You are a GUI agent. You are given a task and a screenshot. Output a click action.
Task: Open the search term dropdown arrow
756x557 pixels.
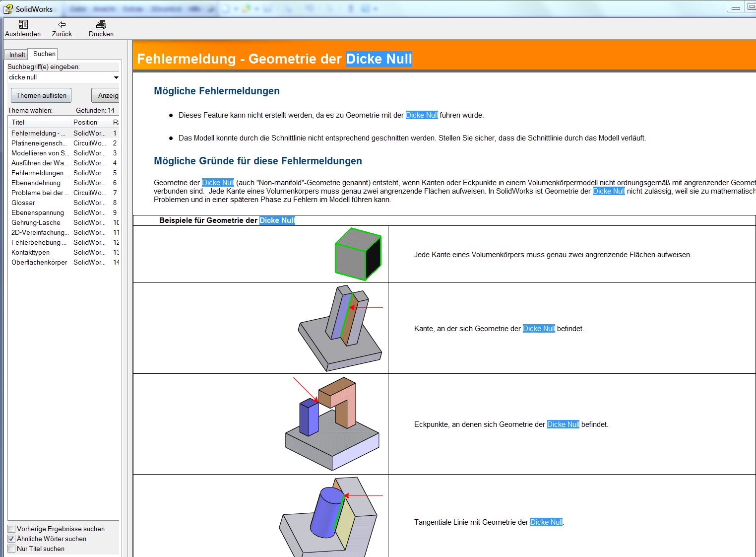[x=116, y=77]
